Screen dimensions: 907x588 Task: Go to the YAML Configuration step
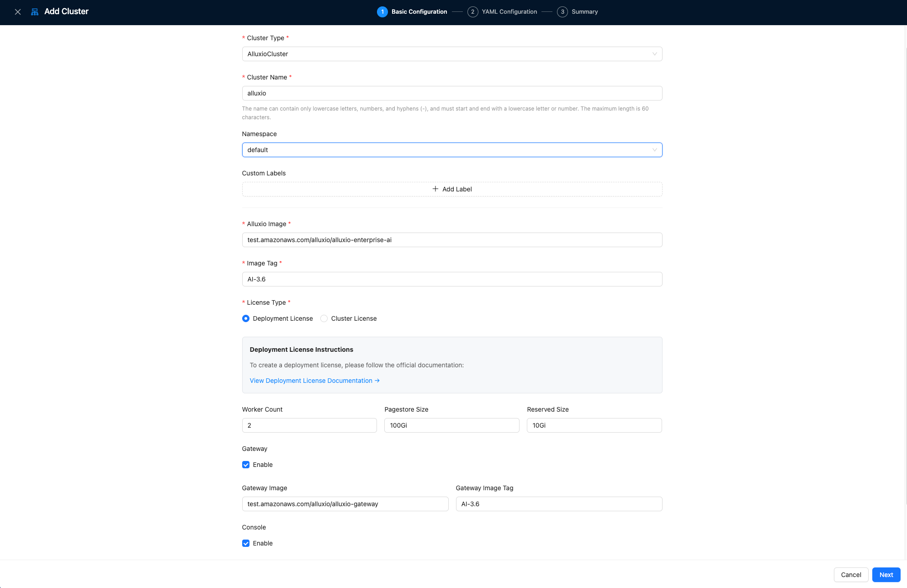coord(509,12)
